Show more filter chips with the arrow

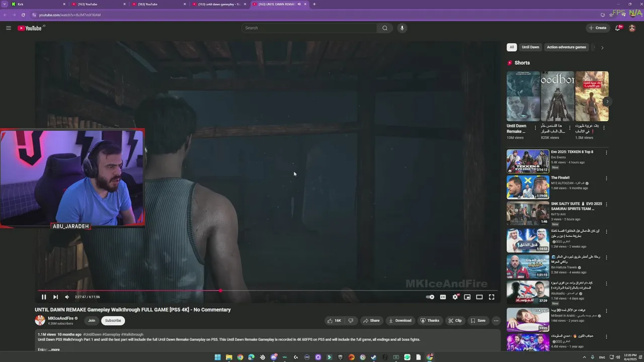pyautogui.click(x=602, y=48)
